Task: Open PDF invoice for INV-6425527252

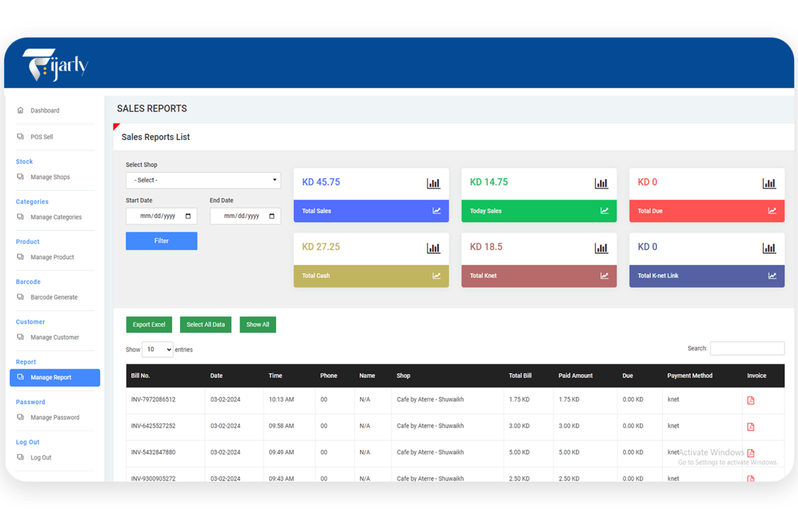Action: [751, 427]
